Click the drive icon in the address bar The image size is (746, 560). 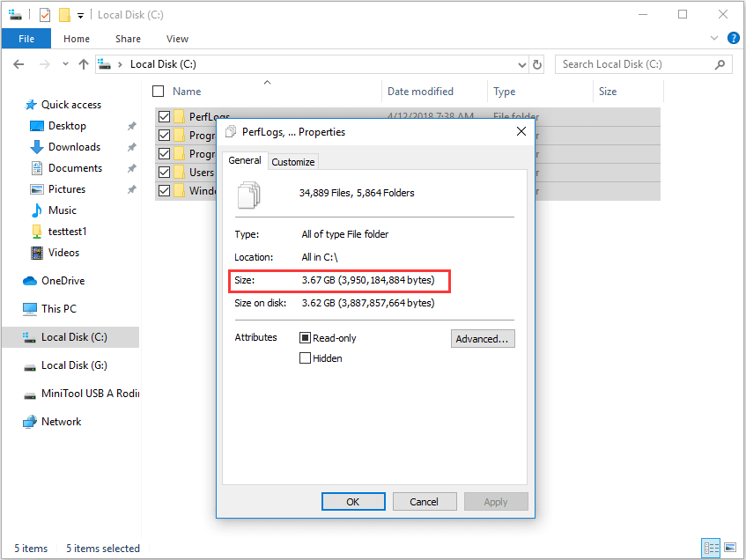pyautogui.click(x=105, y=64)
